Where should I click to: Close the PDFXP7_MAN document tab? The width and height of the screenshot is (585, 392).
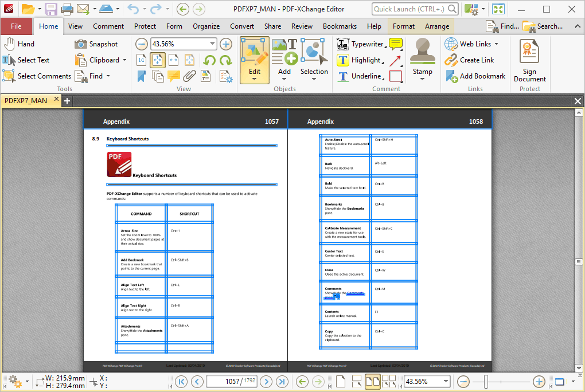coord(56,99)
